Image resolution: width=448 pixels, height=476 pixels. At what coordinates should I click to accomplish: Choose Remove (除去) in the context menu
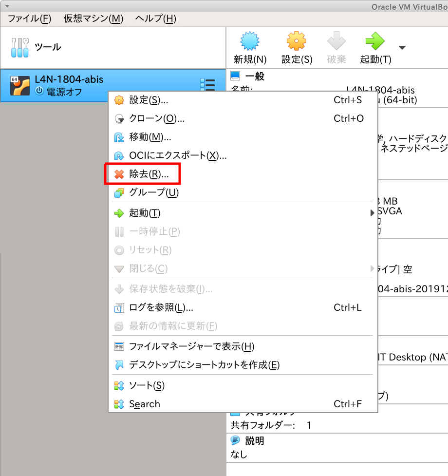[149, 174]
